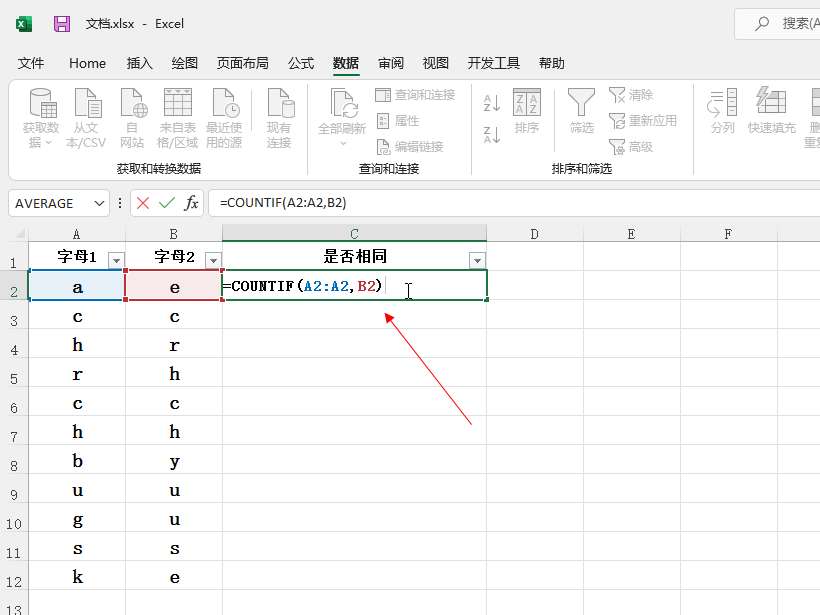
Task: Click cell A12 containing 'k'
Action: [x=77, y=576]
